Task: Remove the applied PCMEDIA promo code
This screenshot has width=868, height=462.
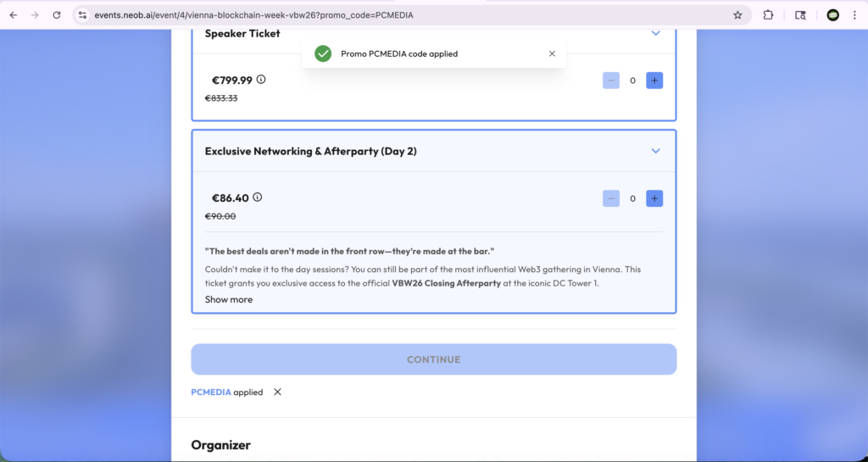Action: 277,392
